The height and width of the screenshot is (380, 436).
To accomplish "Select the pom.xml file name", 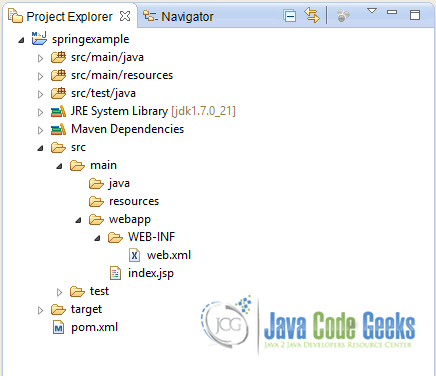I will click(94, 328).
